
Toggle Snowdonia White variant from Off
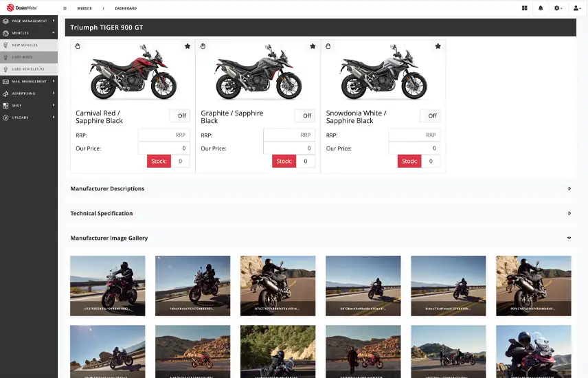431,115
